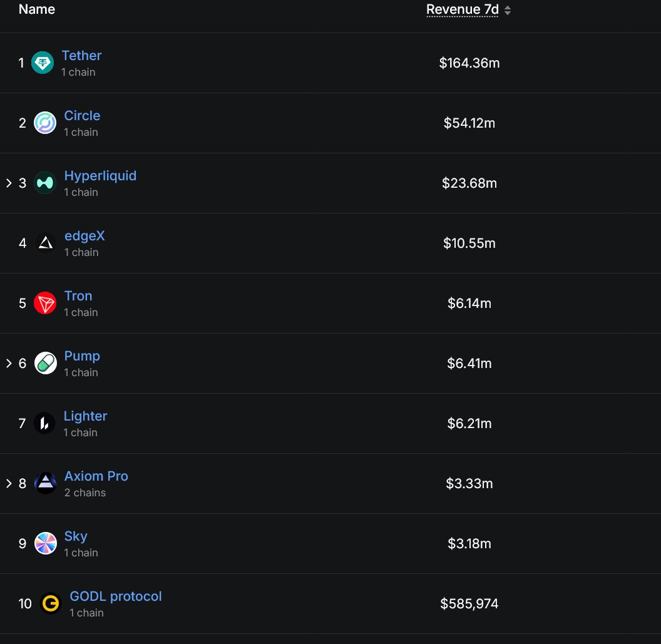This screenshot has width=661, height=644.
Task: Click the Lighter logo icon
Action: point(44,423)
